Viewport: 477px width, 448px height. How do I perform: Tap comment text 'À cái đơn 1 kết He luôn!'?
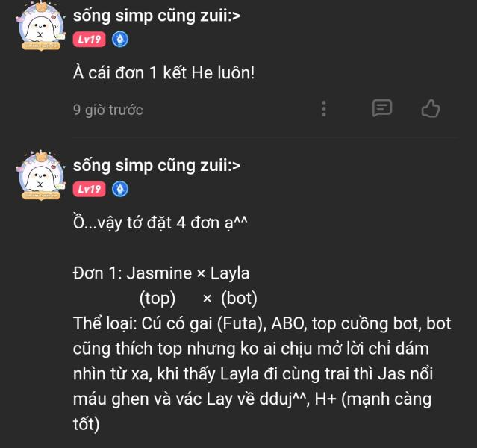point(163,73)
